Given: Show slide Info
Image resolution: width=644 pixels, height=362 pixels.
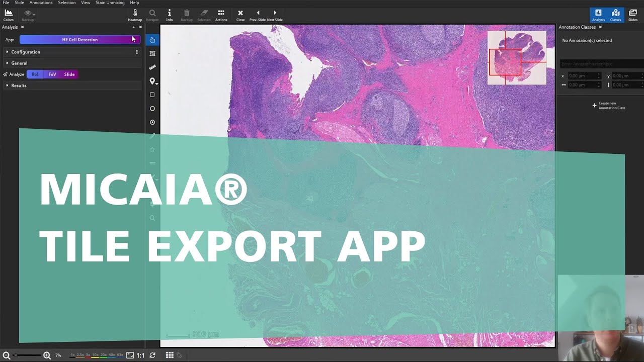Looking at the screenshot, I should click(x=170, y=15).
